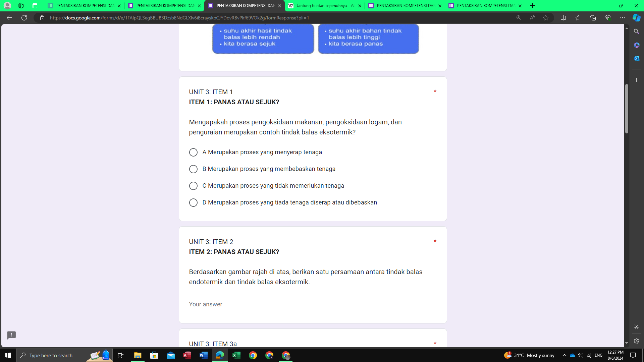Viewport: 644px width, 362px height.
Task: Open the browser profile avatar
Action: point(7,6)
